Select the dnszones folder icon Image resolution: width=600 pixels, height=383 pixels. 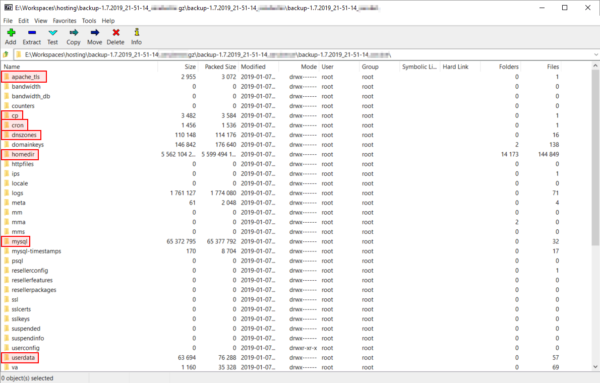[x=7, y=135]
